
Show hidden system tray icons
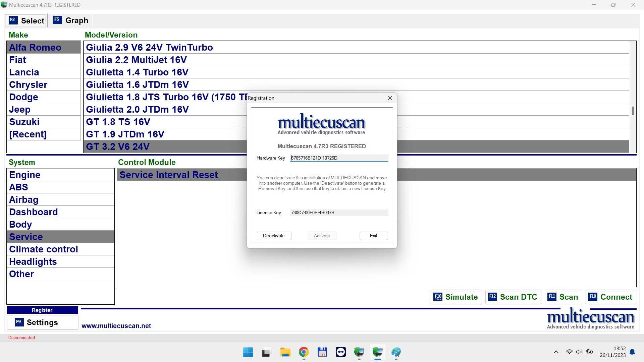click(x=556, y=352)
